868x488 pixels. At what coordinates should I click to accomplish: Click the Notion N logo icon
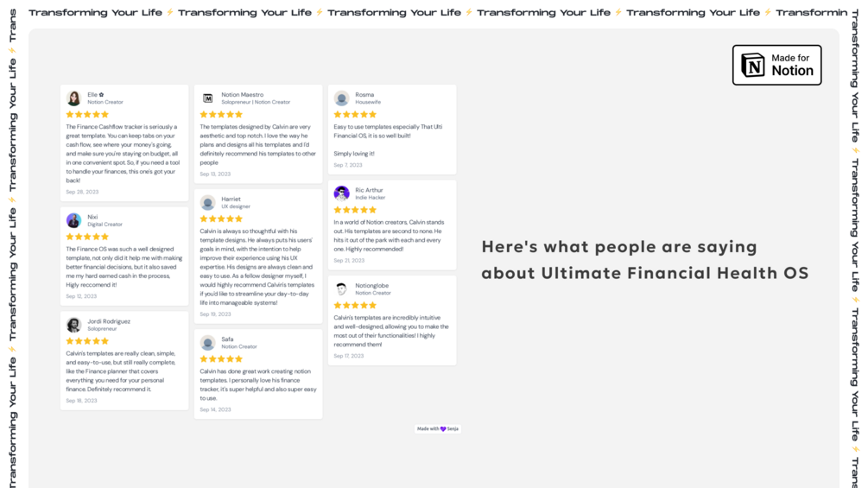point(753,66)
